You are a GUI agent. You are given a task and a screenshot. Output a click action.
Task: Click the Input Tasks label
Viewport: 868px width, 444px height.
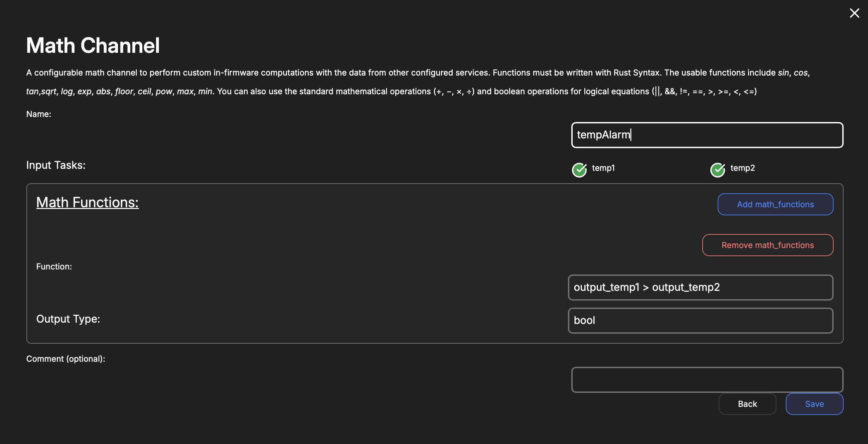point(56,165)
